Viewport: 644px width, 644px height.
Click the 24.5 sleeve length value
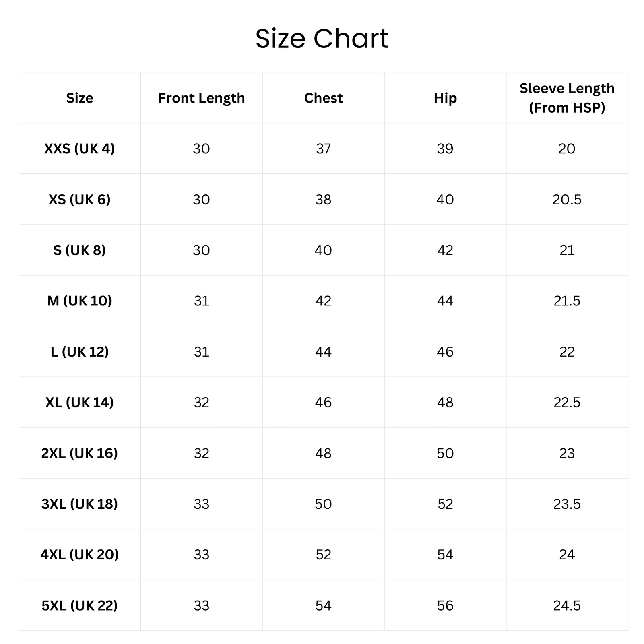coord(567,605)
